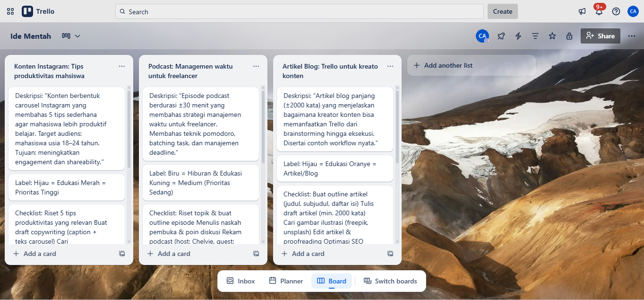Click the Create button

point(503,11)
